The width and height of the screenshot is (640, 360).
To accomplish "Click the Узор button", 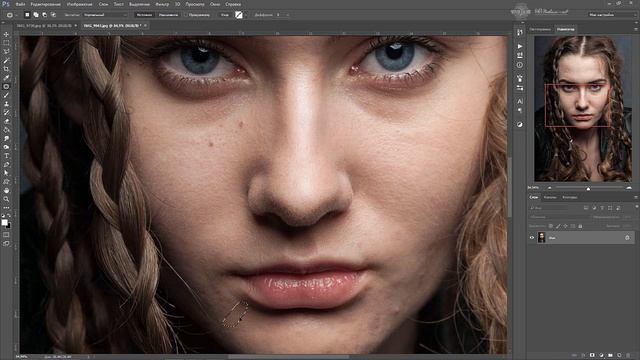I will click(225, 15).
